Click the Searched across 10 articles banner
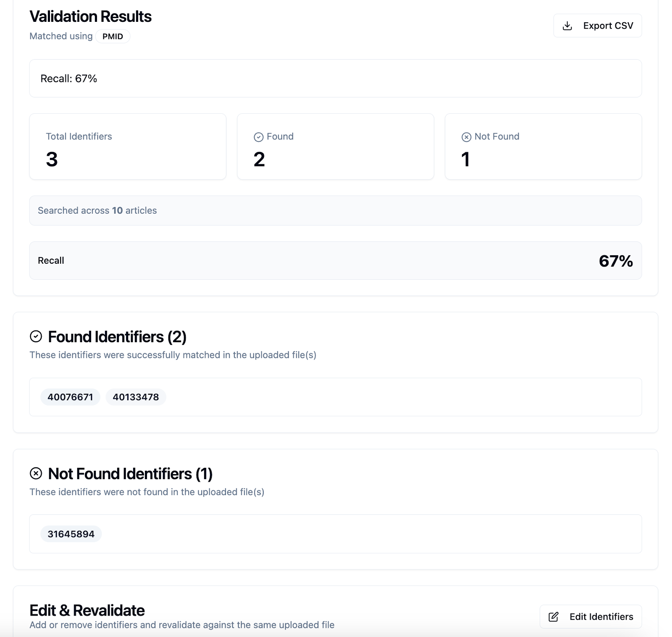 (x=335, y=210)
